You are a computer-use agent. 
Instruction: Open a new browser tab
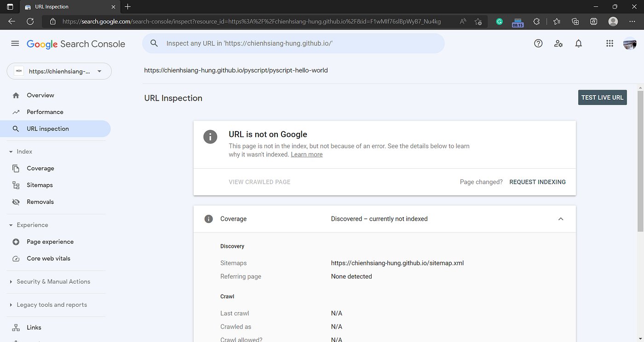click(x=128, y=6)
